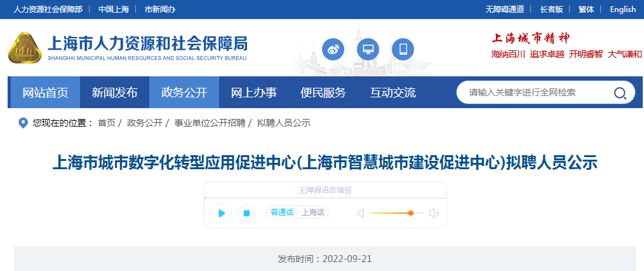644x271 pixels.
Task: Open 政务公开 navigation tab
Action: point(184,92)
